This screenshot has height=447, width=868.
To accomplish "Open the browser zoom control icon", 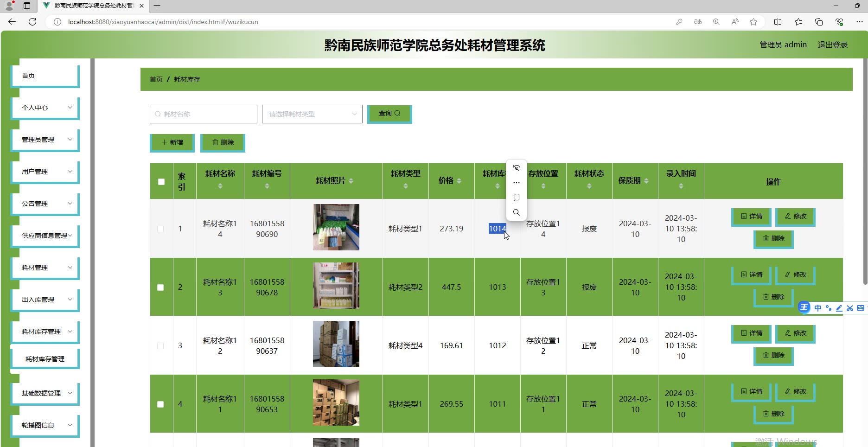I will coord(716,22).
